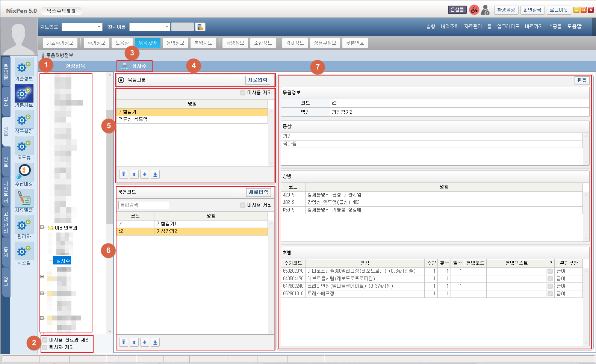This screenshot has height=364, width=596.
Task: Click the user settings icon in title bar
Action: point(485,10)
